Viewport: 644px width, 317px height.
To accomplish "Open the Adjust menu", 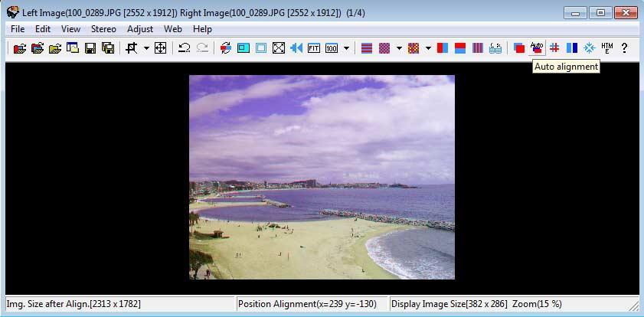I will 140,29.
